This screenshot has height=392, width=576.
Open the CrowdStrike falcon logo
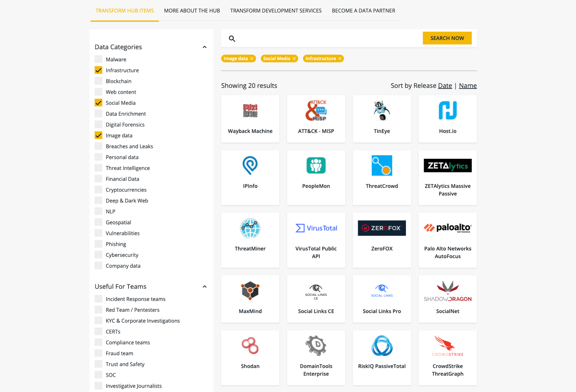tap(448, 346)
